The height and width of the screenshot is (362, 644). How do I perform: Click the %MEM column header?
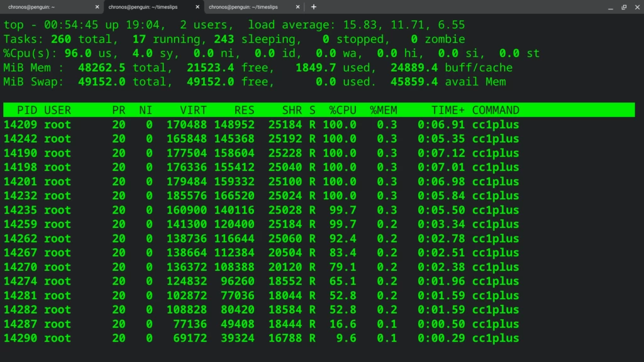[x=383, y=110]
